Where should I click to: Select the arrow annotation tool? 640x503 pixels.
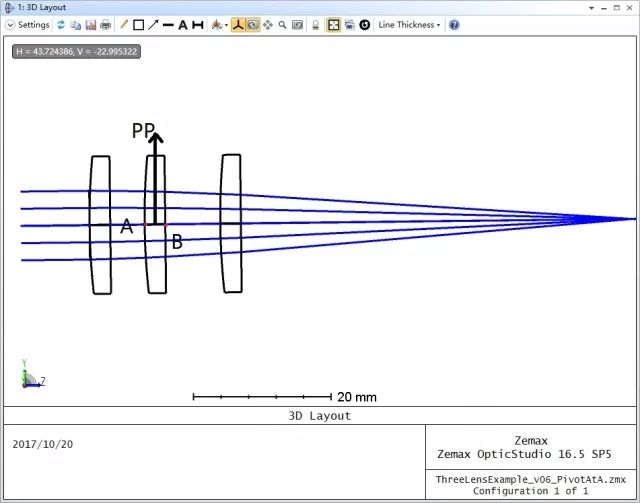[153, 24]
